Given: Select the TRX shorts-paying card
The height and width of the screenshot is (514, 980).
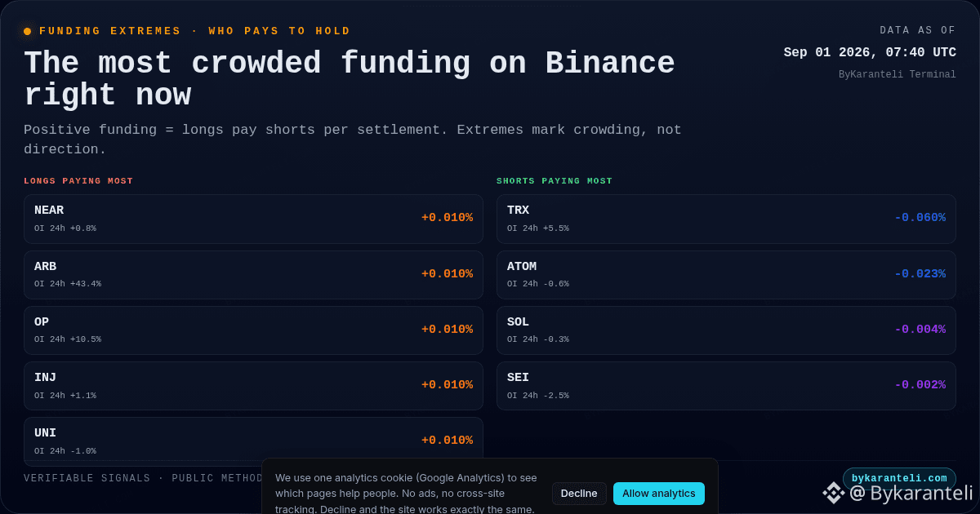Looking at the screenshot, I should point(726,219).
